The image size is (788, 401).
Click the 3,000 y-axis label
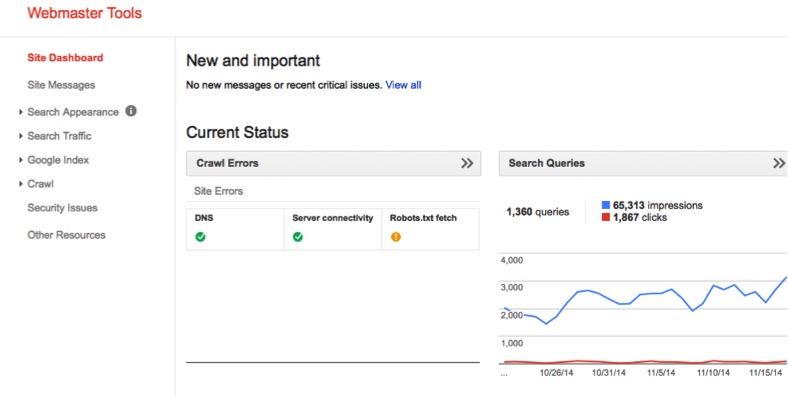pos(512,287)
